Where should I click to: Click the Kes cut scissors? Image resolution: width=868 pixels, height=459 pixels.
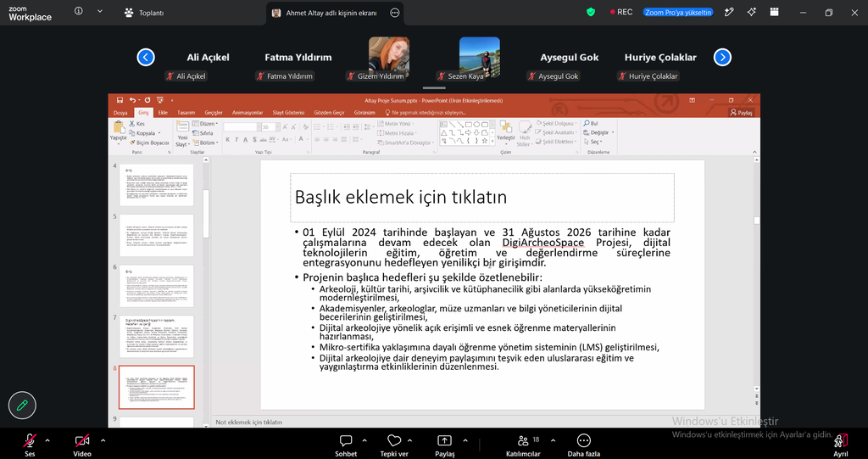133,124
